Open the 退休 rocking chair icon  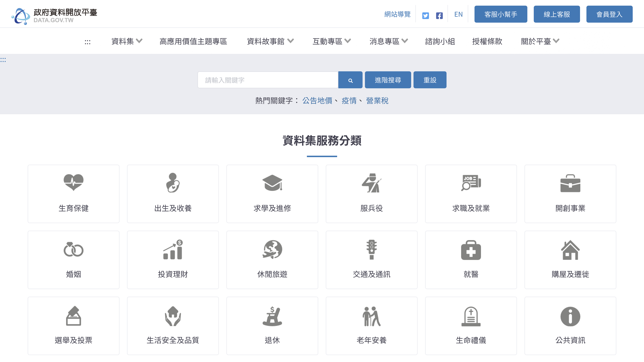coord(272,316)
